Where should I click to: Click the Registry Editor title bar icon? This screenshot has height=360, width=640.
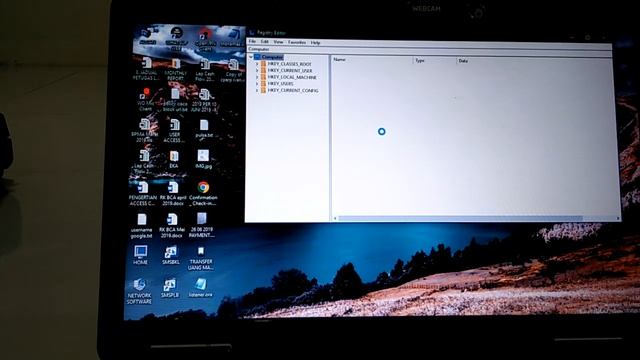pos(252,32)
